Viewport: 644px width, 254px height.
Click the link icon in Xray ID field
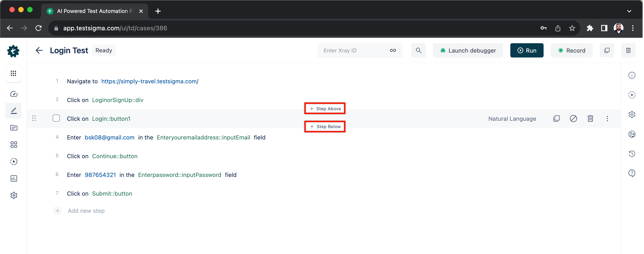[x=393, y=50]
